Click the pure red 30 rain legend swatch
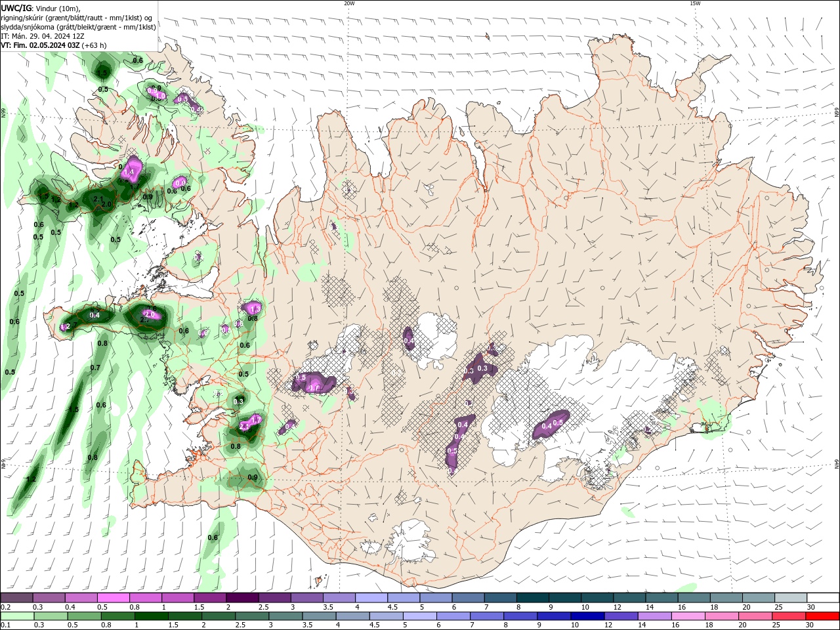 [822, 616]
